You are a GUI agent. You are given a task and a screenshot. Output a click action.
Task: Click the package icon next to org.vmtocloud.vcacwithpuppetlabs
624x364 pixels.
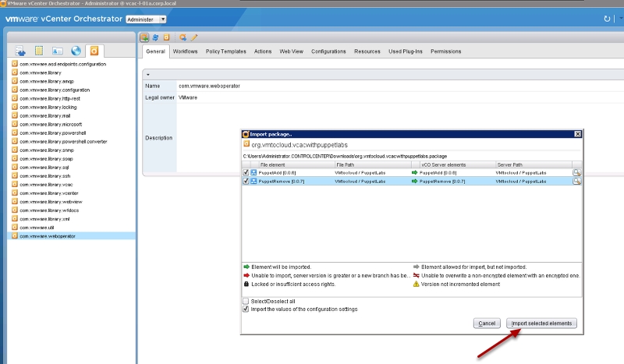coord(246,144)
